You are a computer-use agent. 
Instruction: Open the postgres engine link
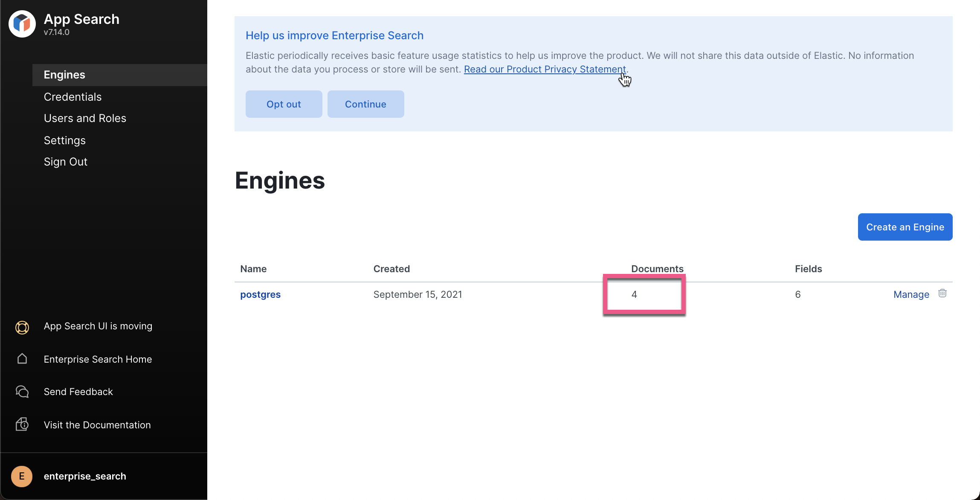(x=260, y=294)
